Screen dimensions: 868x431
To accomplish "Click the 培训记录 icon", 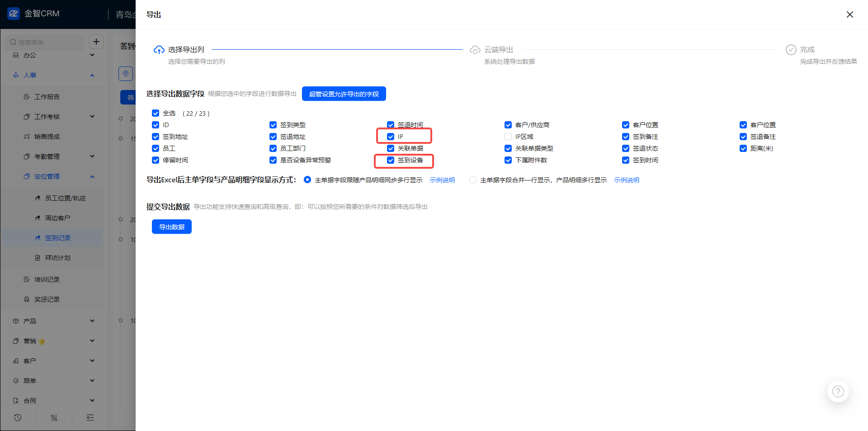I will pyautogui.click(x=27, y=279).
